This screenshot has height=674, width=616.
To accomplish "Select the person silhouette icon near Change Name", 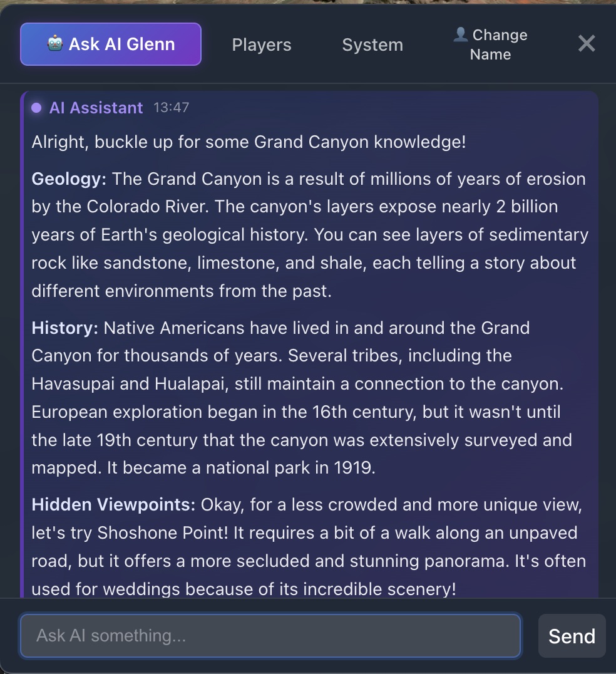I will 459,36.
